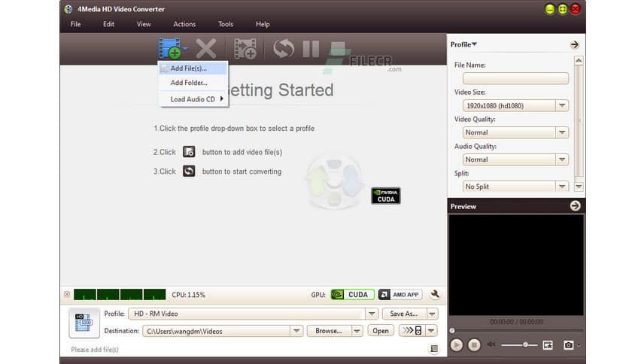
Task: Open the Destination path dropdown
Action: pos(296,331)
